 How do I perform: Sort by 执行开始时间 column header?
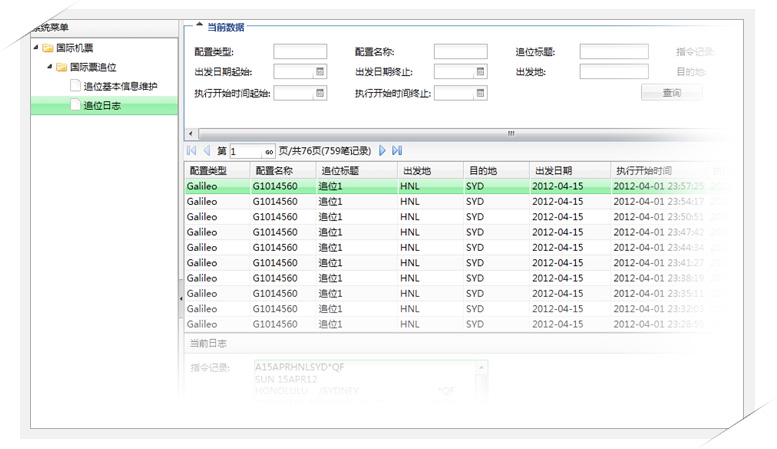(x=659, y=171)
